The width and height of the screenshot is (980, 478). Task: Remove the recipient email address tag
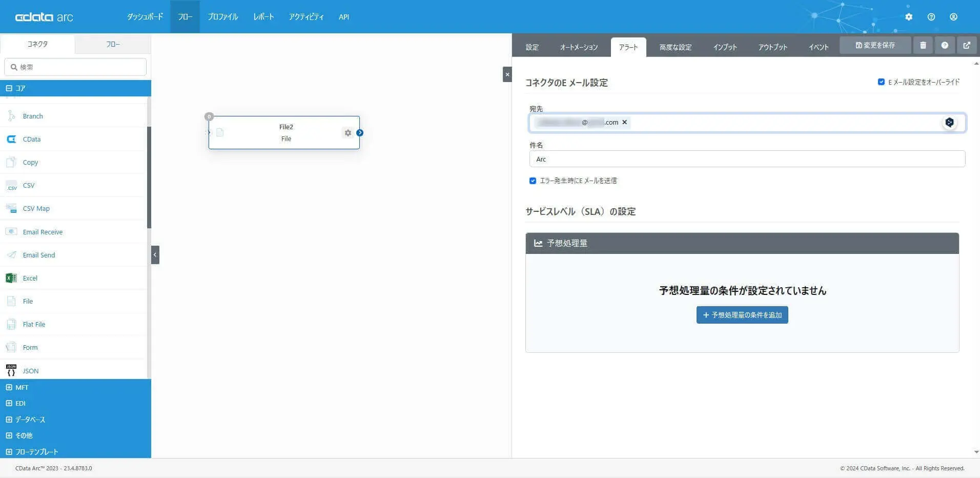tap(624, 122)
